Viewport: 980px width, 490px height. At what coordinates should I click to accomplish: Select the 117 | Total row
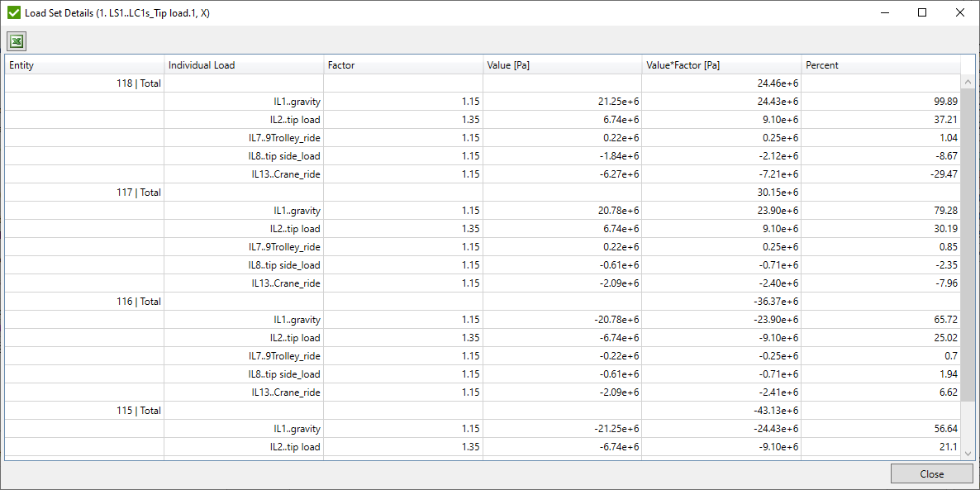pyautogui.click(x=331, y=192)
